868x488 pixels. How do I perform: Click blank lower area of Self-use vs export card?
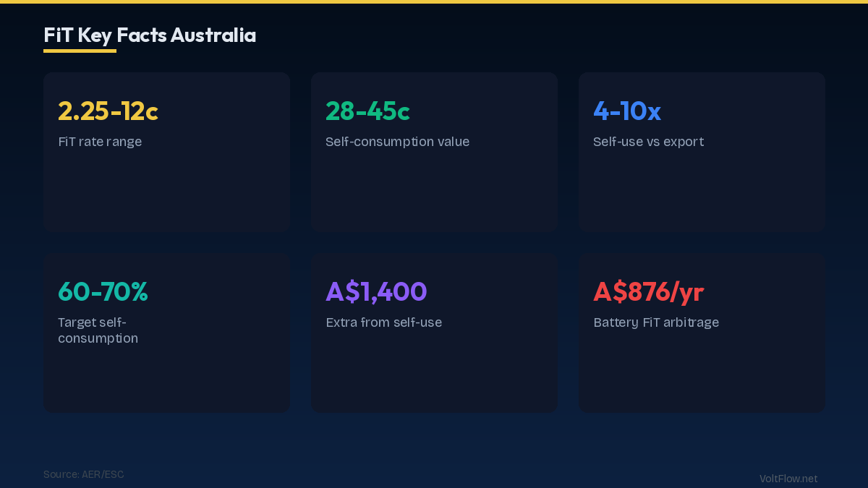(x=702, y=195)
